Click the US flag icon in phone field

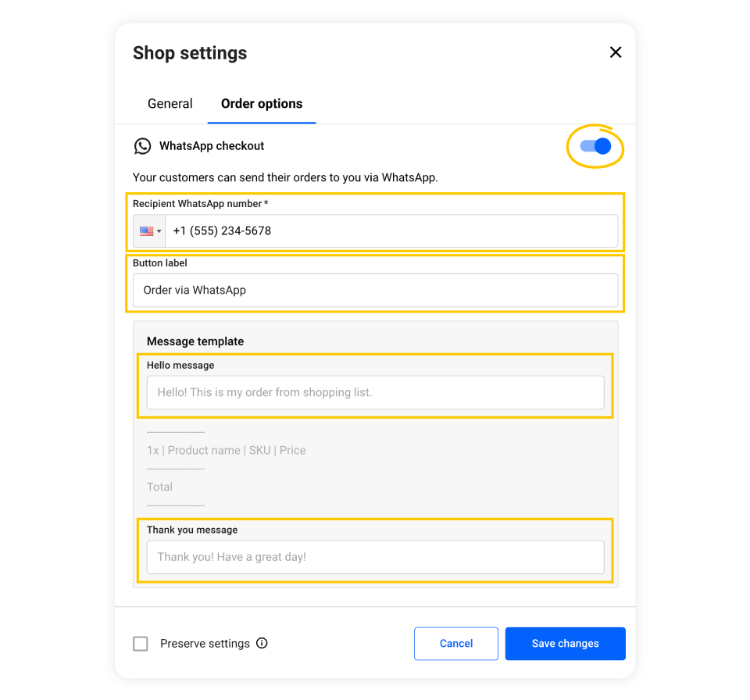(x=145, y=230)
